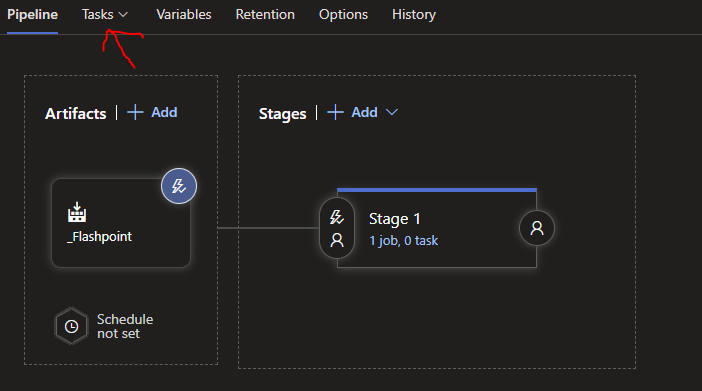Switch to the Pipeline tab
The width and height of the screenshot is (702, 391).
tap(32, 15)
